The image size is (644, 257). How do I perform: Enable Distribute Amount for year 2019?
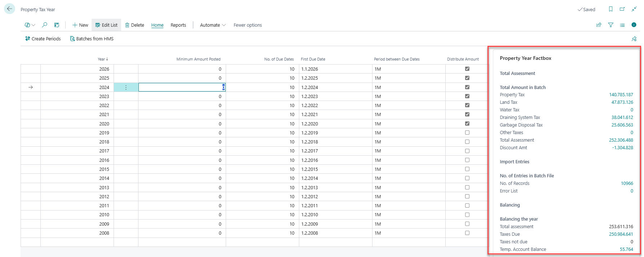467,133
